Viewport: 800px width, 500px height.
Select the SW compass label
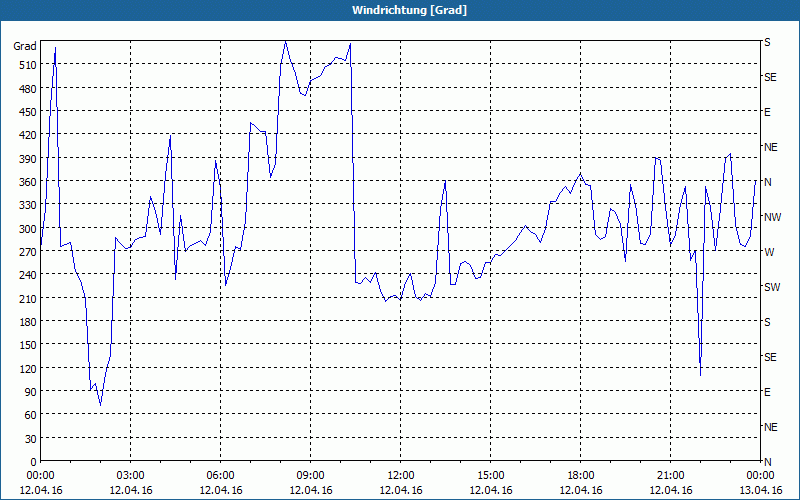772,287
